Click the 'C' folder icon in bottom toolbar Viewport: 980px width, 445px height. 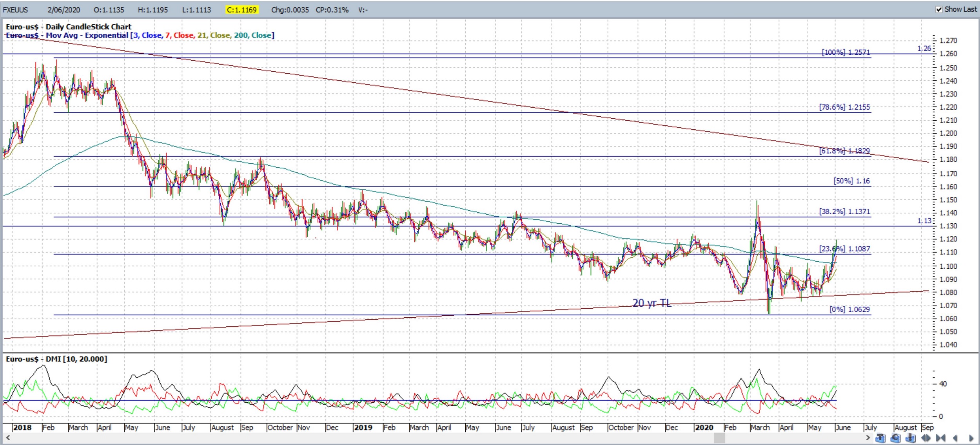pyautogui.click(x=896, y=438)
